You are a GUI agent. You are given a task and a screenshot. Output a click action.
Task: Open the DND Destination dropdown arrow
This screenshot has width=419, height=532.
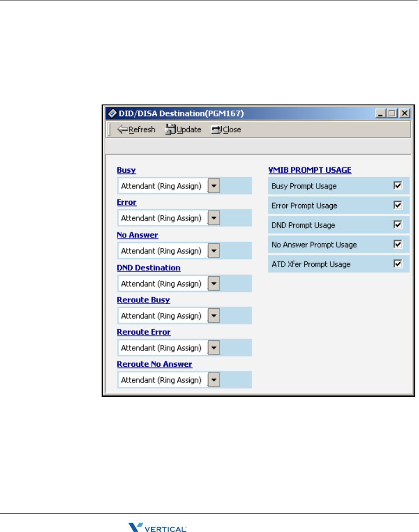coord(213,284)
